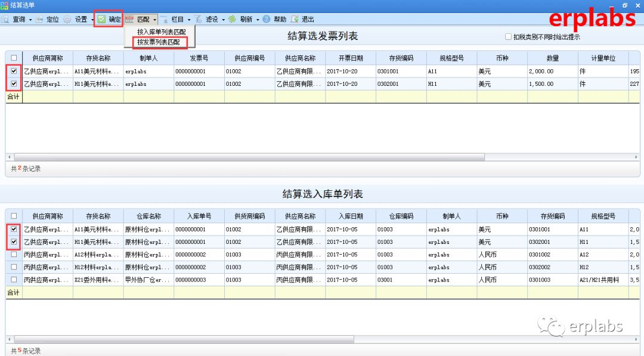Click the 帮助 question mark icon
This screenshot has height=356, width=644.
266,19
